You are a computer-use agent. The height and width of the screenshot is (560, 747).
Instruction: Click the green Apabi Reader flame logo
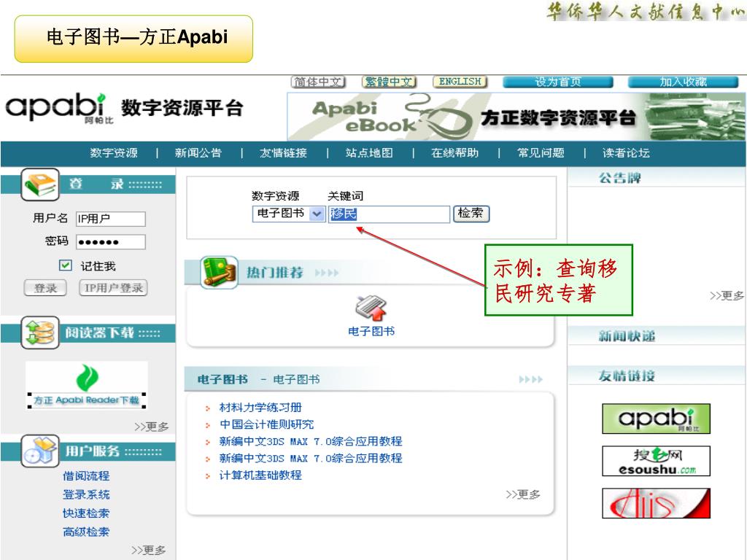tap(88, 378)
